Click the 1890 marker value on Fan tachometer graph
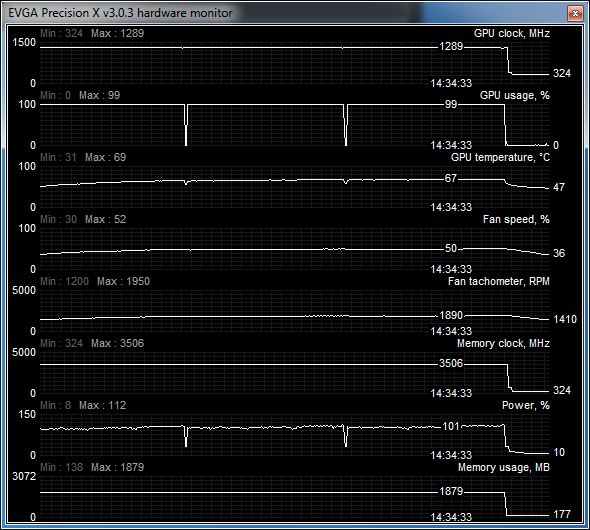This screenshot has width=590, height=530. 451,315
